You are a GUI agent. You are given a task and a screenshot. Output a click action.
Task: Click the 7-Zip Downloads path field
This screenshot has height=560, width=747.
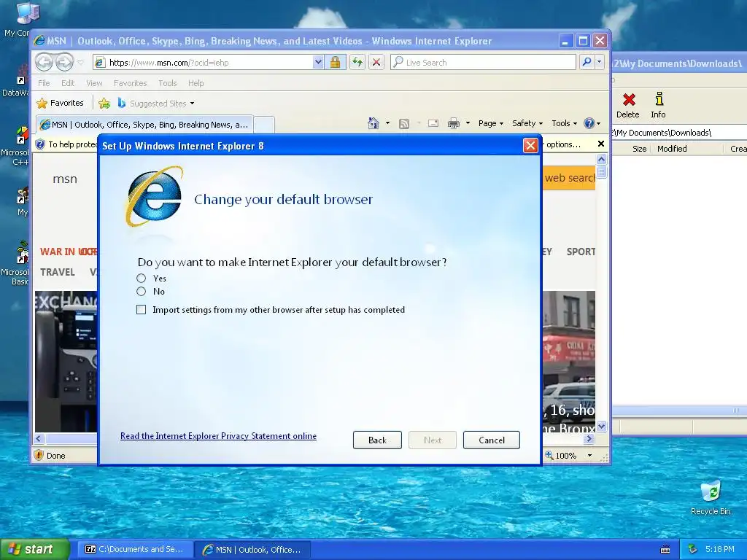click(x=679, y=133)
